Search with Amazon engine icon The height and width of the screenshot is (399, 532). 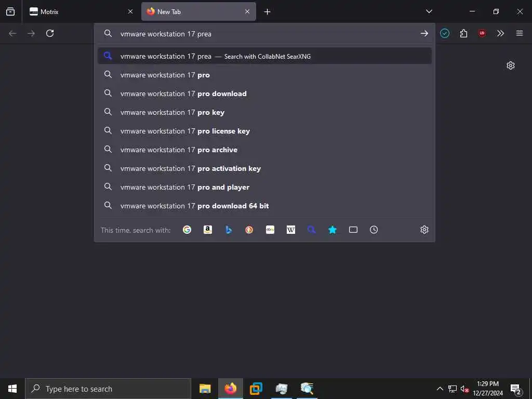point(208,230)
